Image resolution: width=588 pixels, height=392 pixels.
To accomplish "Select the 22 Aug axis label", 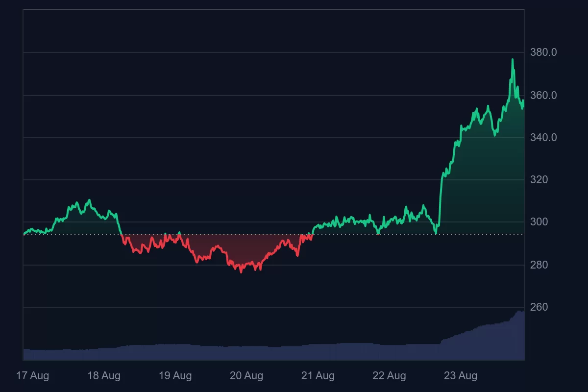I will 389,376.
